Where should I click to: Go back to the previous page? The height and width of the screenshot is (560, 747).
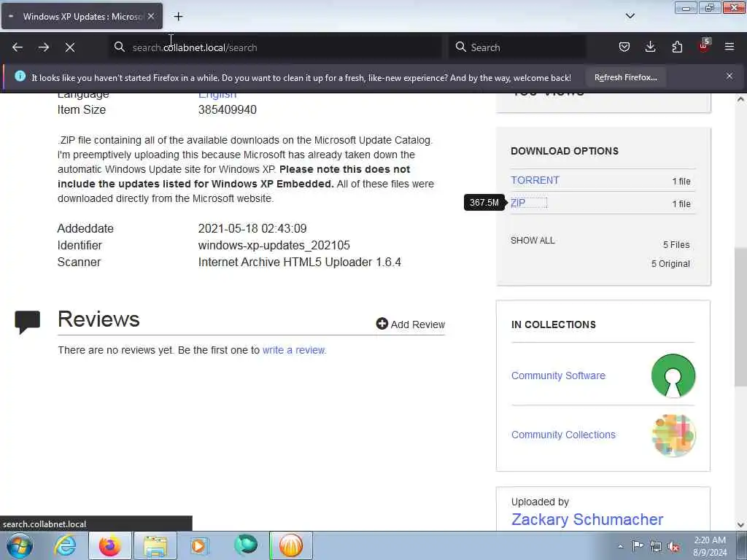point(18,47)
